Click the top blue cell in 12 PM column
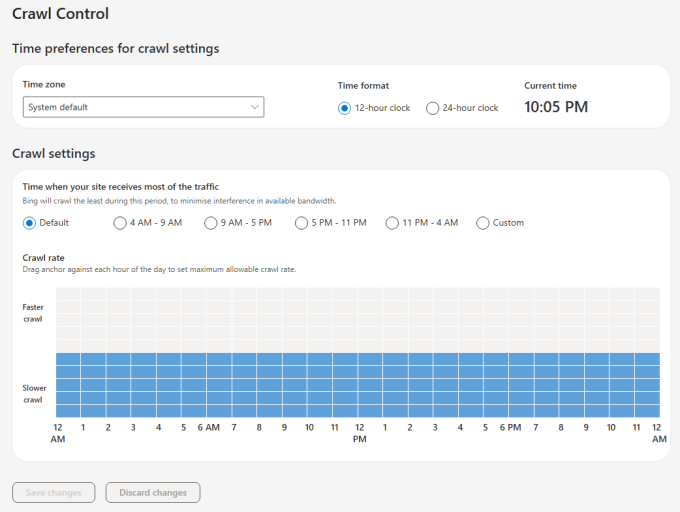The image size is (680, 512). pos(370,359)
